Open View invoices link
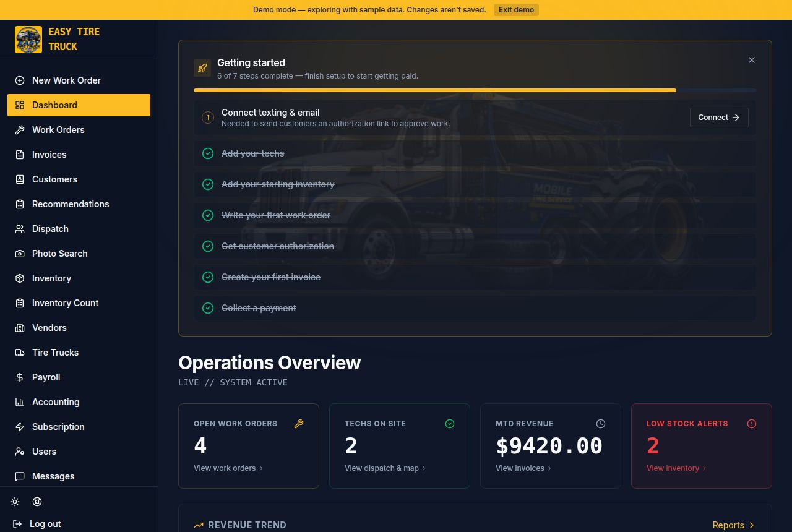Screen dimensions: 792x532 tap(523, 468)
